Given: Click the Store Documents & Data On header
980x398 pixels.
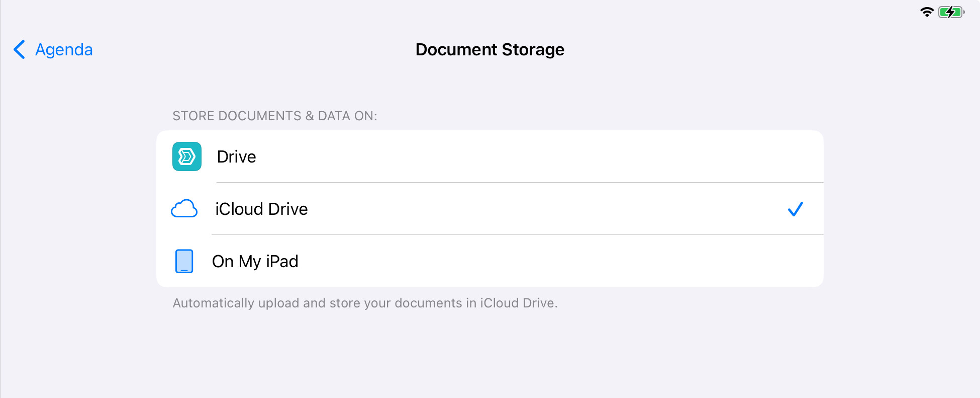Looking at the screenshot, I should 275,116.
